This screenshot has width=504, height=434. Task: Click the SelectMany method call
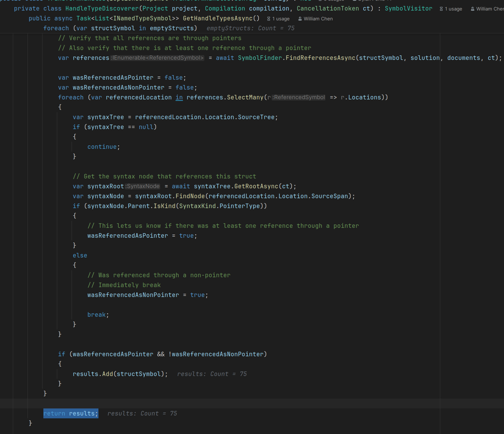pyautogui.click(x=245, y=97)
